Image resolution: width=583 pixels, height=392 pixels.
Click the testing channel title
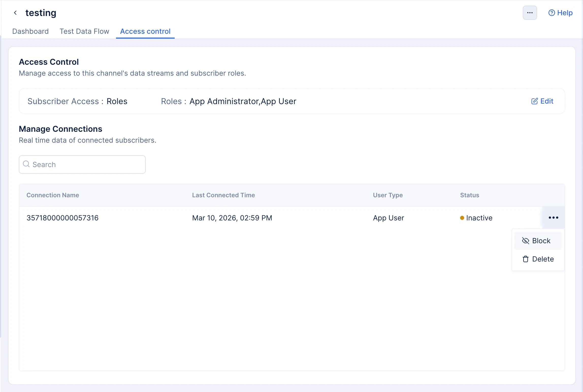pyautogui.click(x=41, y=13)
